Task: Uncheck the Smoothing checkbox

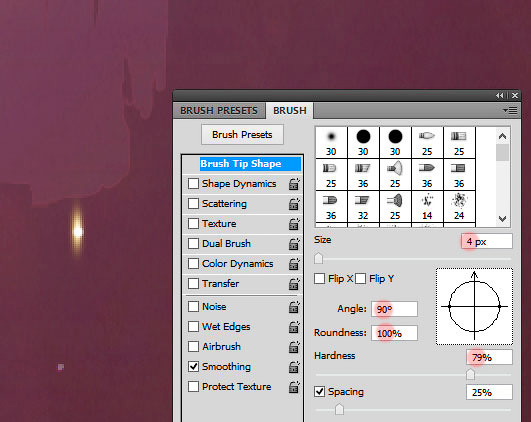Action: pyautogui.click(x=193, y=366)
